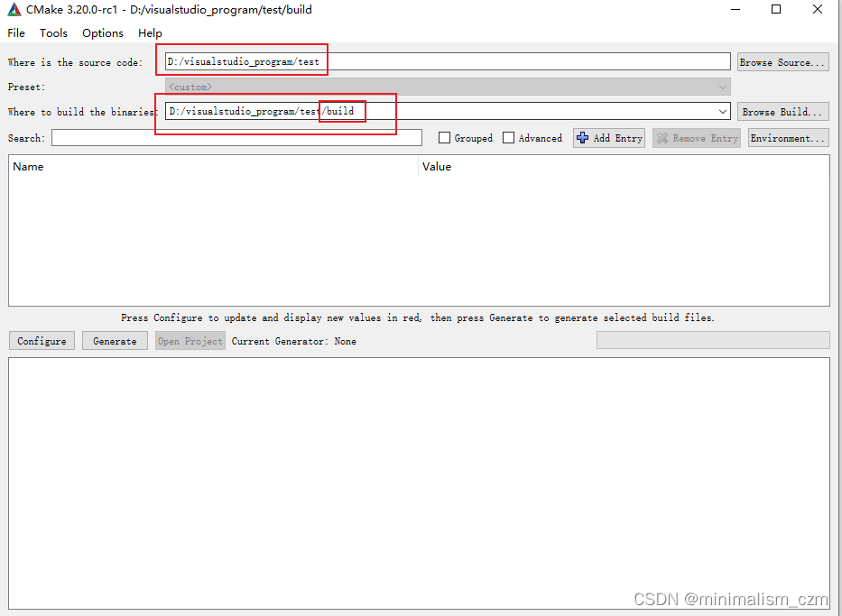The width and height of the screenshot is (842, 616).
Task: Open the disabled Preset dropdown
Action: coord(448,87)
